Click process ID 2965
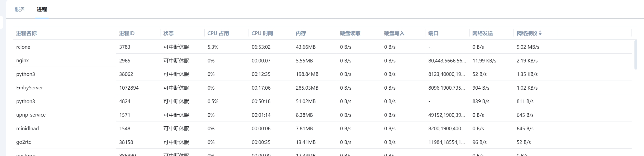 pos(125,61)
